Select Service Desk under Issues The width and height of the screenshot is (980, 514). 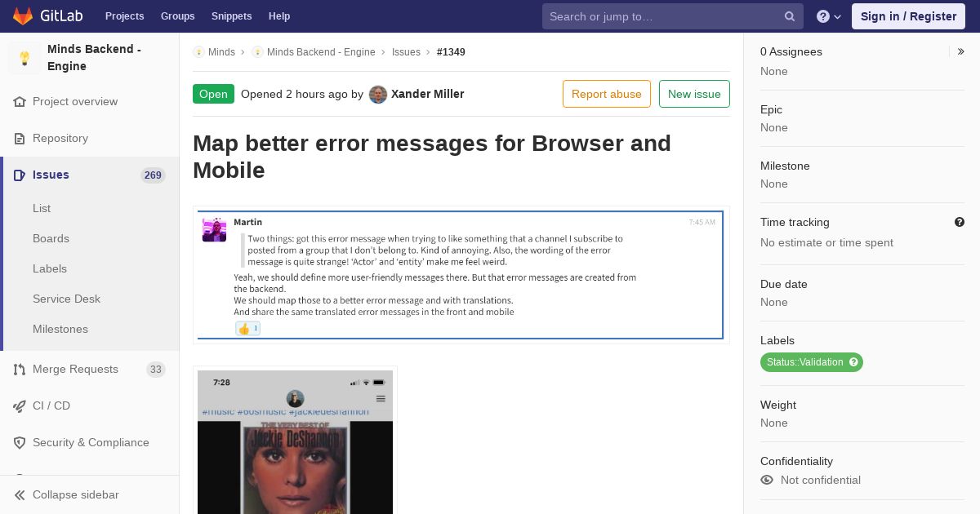pyautogui.click(x=66, y=299)
